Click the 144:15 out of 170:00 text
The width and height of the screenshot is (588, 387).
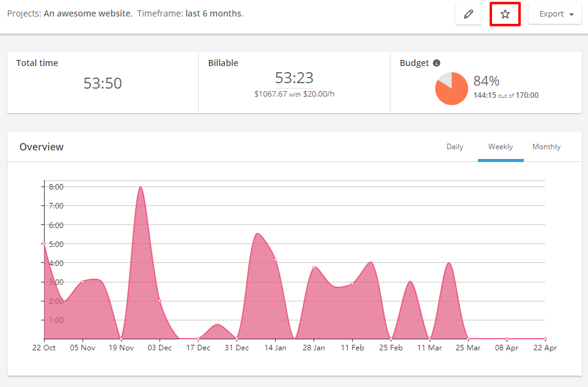click(x=506, y=95)
